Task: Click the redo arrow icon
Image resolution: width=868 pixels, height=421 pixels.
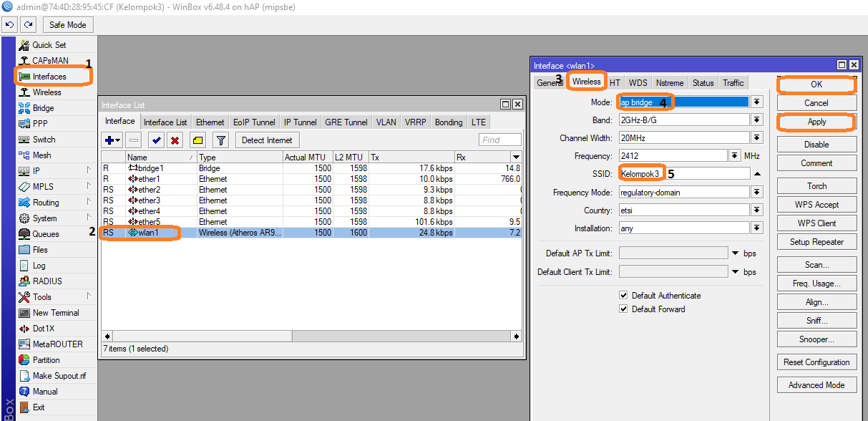Action: 28,25
